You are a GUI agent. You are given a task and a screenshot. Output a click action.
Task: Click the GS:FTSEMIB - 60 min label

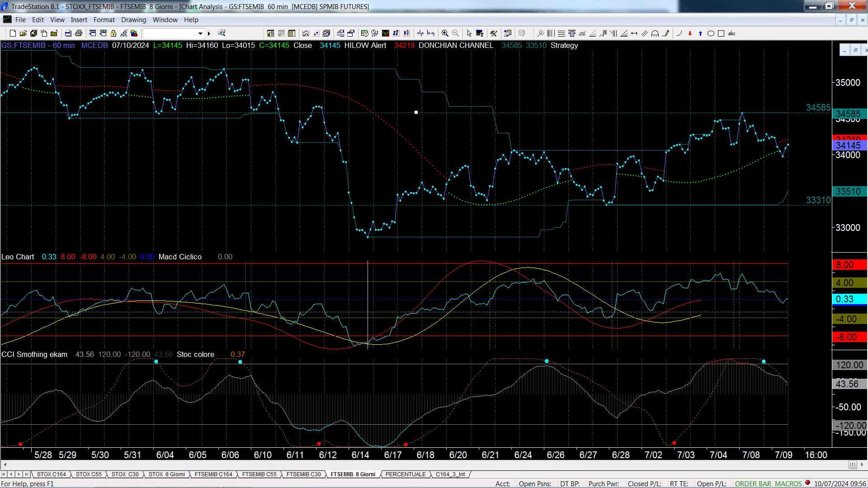point(38,45)
